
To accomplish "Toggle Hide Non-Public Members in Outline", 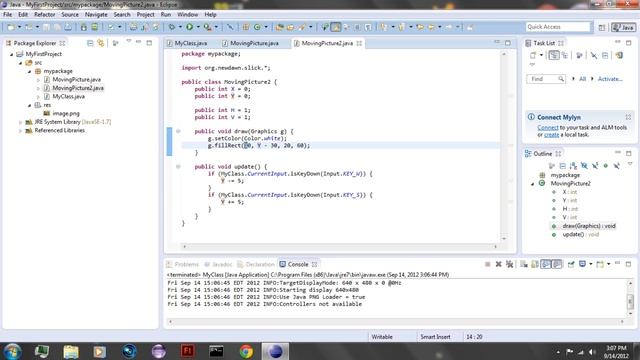I will [606, 165].
